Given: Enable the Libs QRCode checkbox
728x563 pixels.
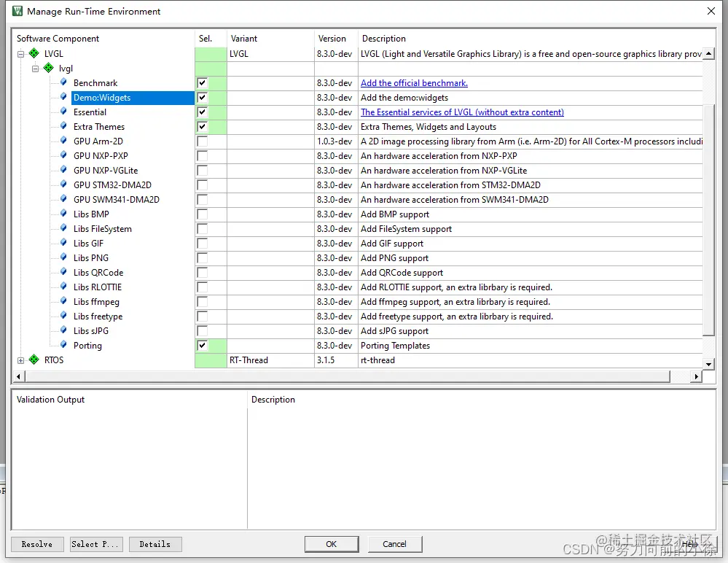Looking at the screenshot, I should tap(202, 273).
